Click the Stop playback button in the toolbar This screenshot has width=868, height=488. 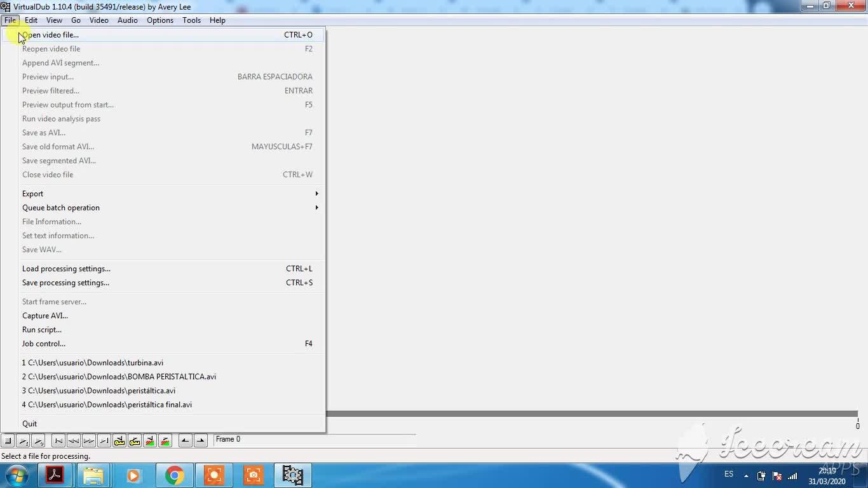click(8, 440)
